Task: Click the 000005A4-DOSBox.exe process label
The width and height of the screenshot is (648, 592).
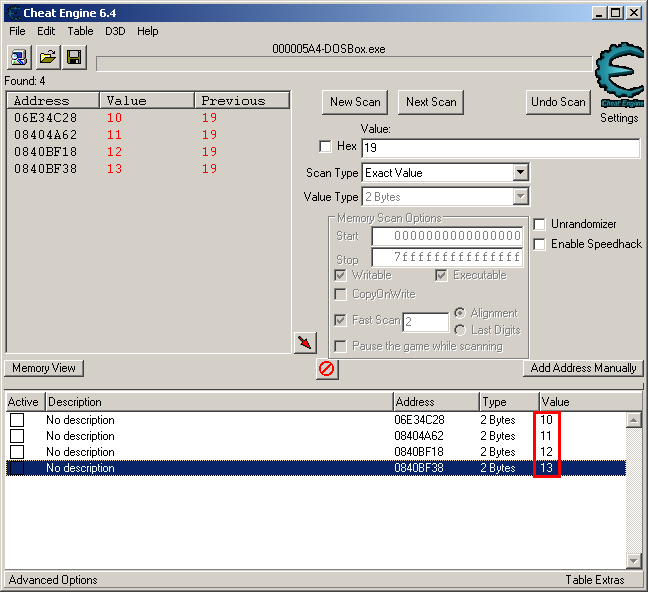Action: [x=329, y=49]
